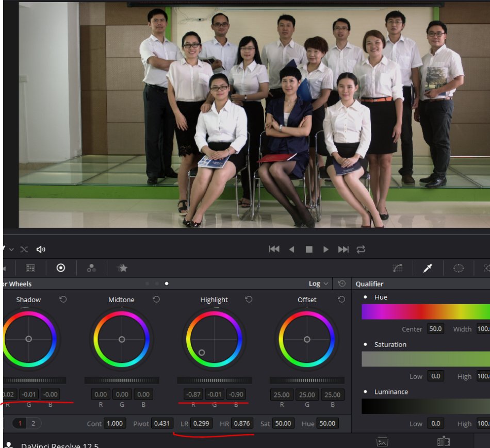Open the Curves palette icon
The image size is (490, 448).
(x=398, y=268)
